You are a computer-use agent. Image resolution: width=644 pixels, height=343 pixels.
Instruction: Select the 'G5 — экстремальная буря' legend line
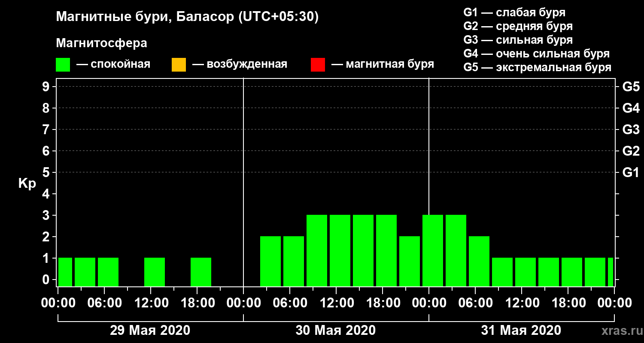coord(538,67)
